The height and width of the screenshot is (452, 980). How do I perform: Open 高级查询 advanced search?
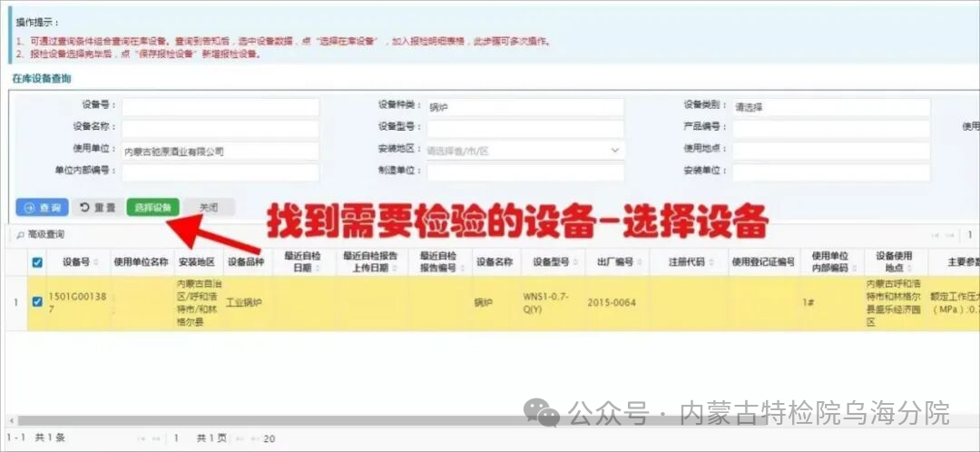point(40,234)
